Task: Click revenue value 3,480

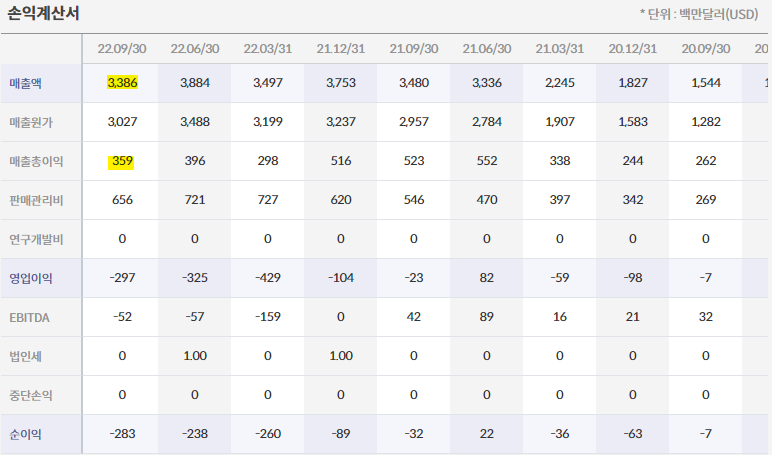Action: tap(414, 83)
